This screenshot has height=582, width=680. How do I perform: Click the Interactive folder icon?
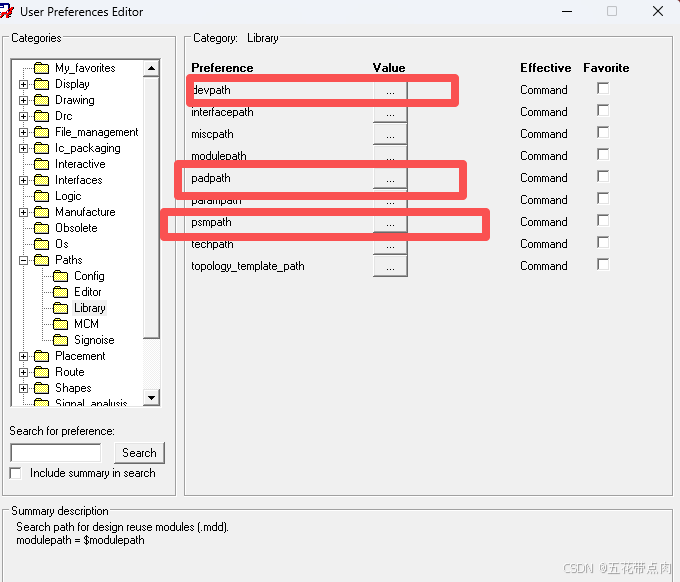click(42, 164)
